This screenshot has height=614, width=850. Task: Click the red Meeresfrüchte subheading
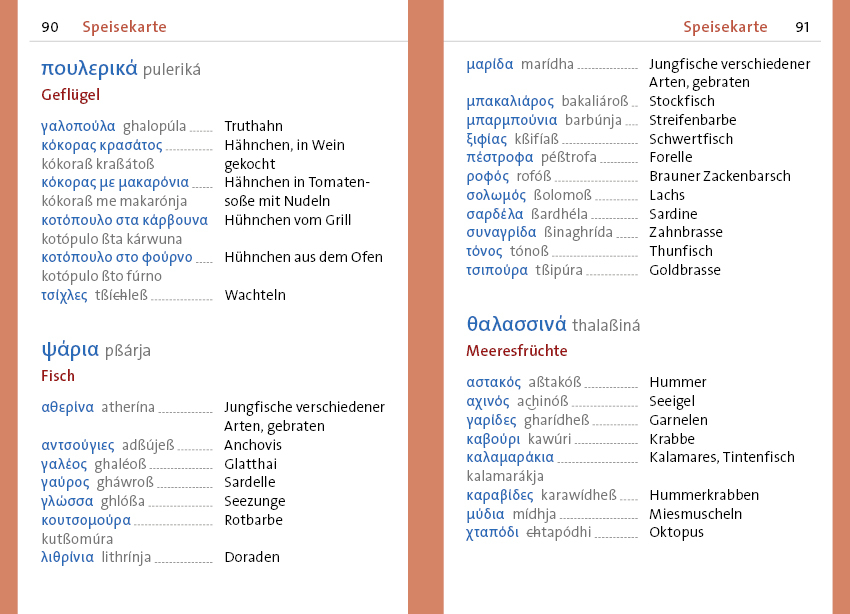coord(516,351)
